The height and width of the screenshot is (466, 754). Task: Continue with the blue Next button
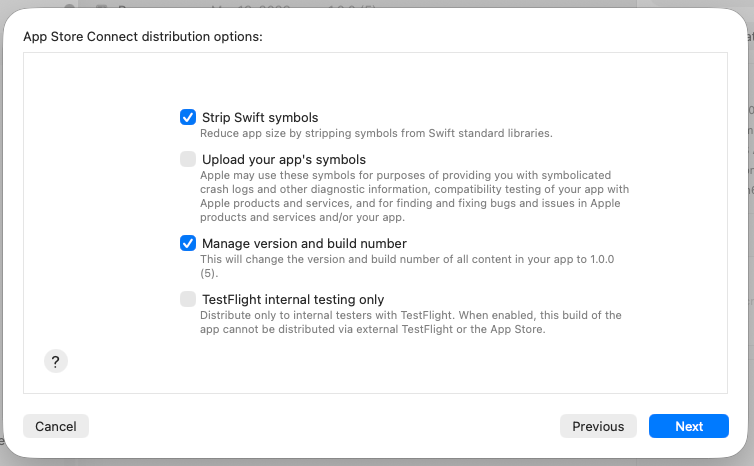click(x=688, y=426)
